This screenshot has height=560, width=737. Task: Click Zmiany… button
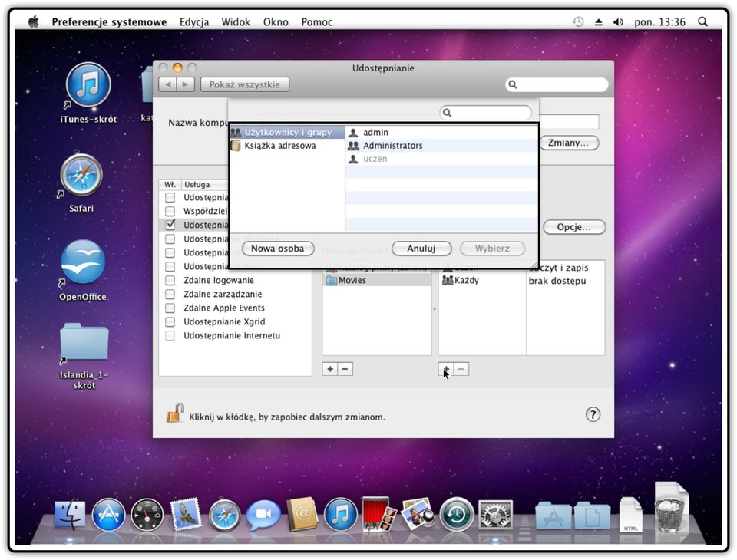click(568, 143)
